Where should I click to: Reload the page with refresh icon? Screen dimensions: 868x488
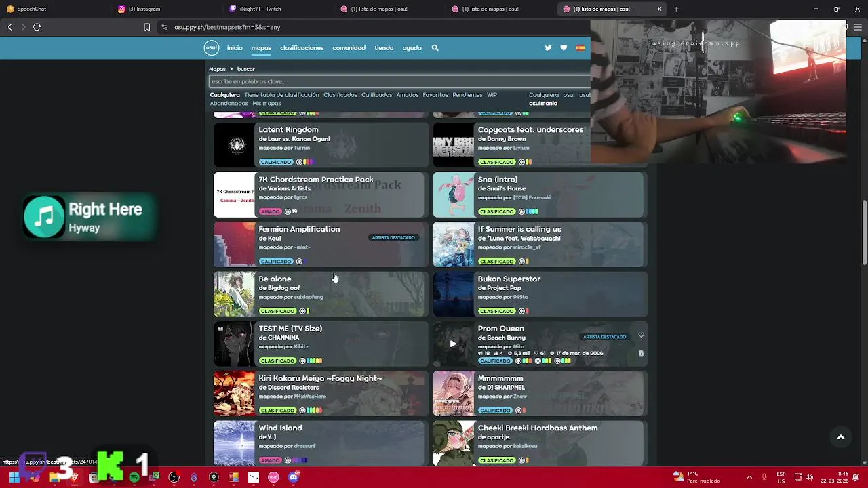coord(37,27)
